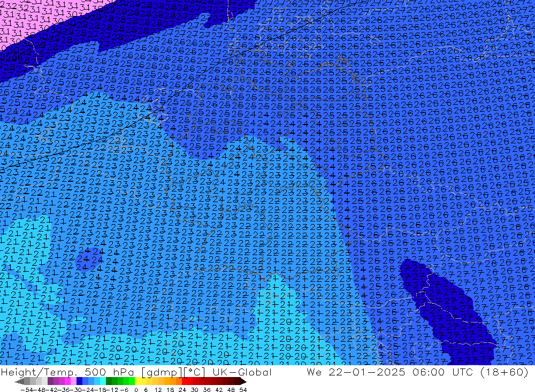Screen dimensions: 535x392
Task: Click the '[gdmp]' unit label
Action: (x=163, y=372)
